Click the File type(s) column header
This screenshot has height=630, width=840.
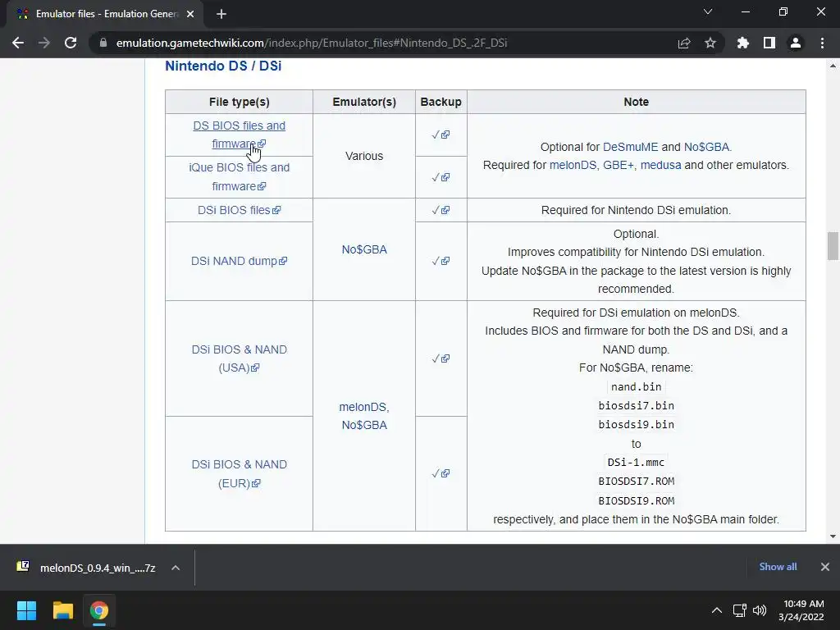pos(239,102)
